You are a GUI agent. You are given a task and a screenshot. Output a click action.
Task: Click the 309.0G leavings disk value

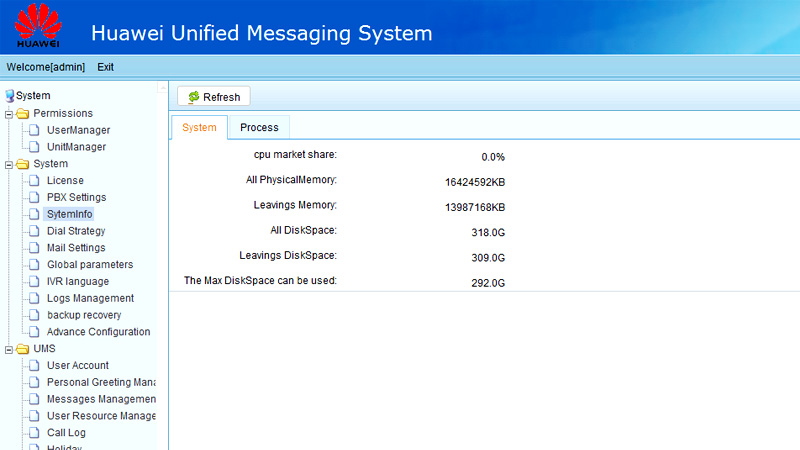488,258
